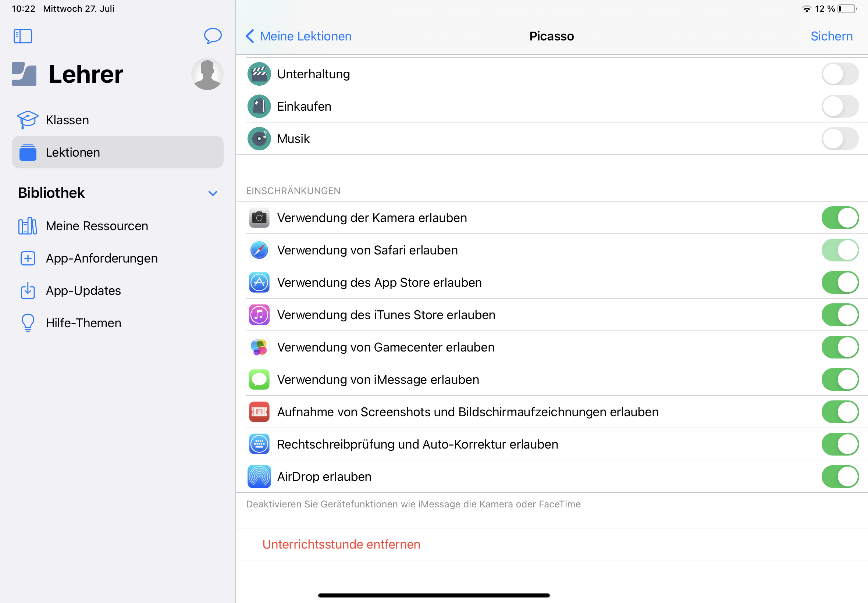The height and width of the screenshot is (603, 868).
Task: Collapse the Bibliothek section chevron
Action: [213, 193]
